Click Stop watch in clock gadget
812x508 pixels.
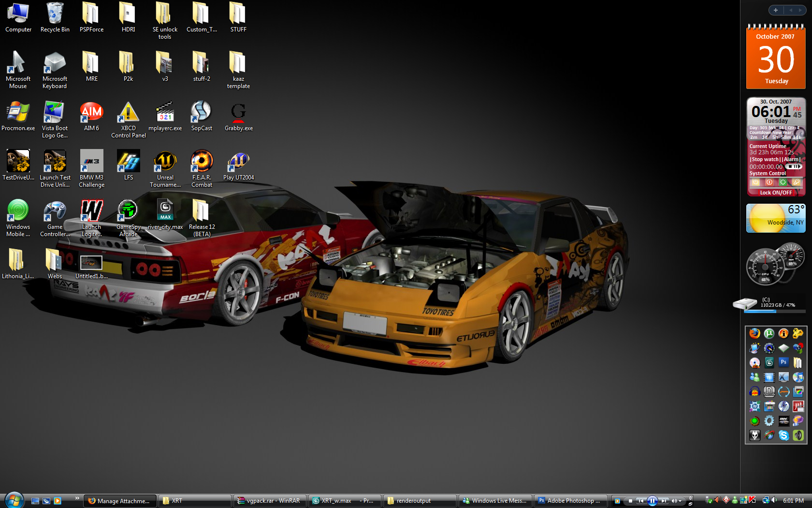pos(765,159)
